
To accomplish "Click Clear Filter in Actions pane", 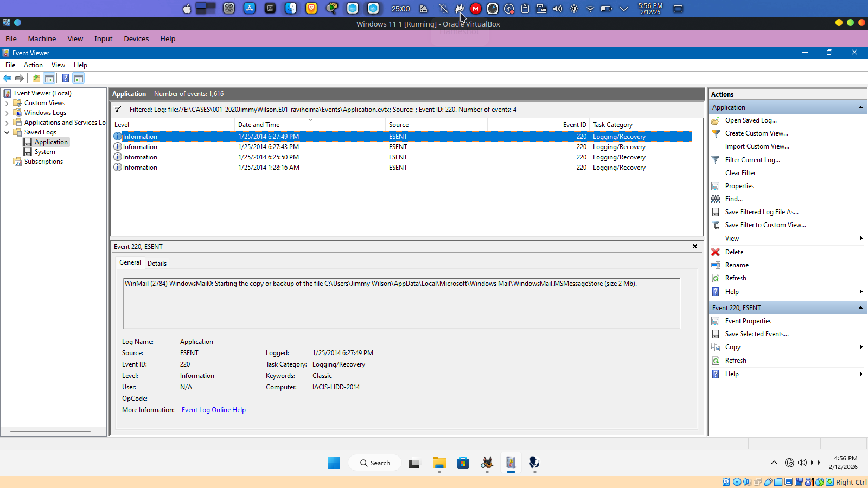I will click(740, 173).
